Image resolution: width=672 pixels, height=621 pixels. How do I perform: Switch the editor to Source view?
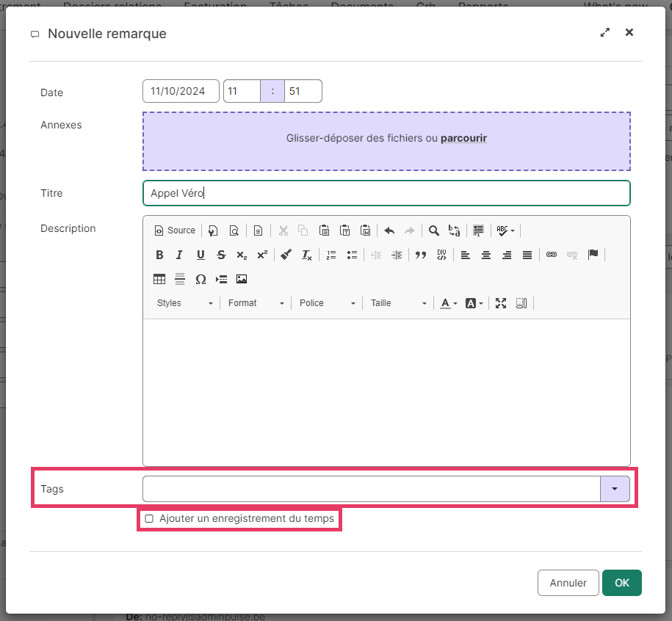(175, 230)
